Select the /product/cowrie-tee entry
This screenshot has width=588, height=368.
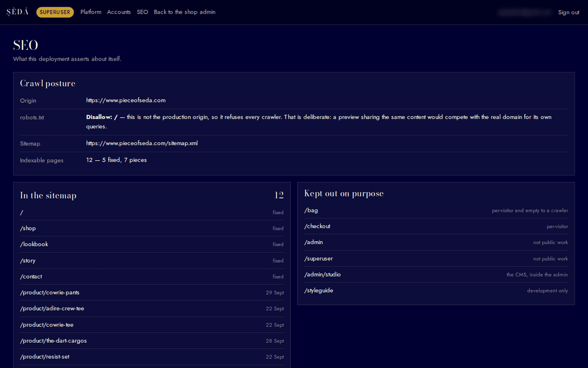pyautogui.click(x=152, y=325)
